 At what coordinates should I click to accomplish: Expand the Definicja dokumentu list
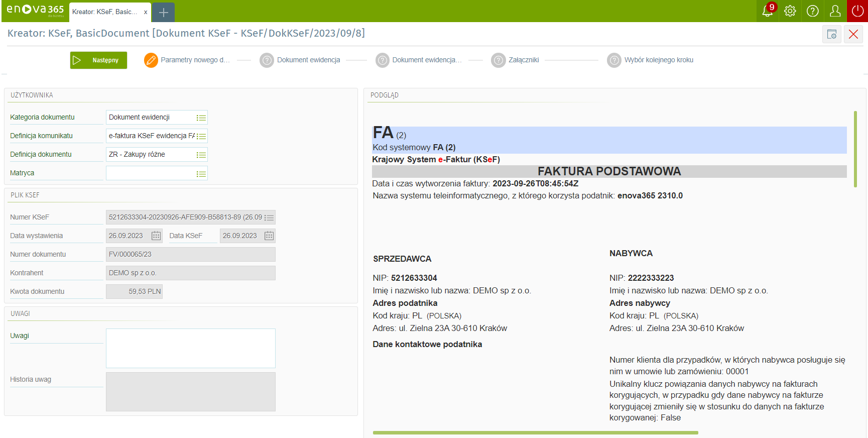[201, 155]
